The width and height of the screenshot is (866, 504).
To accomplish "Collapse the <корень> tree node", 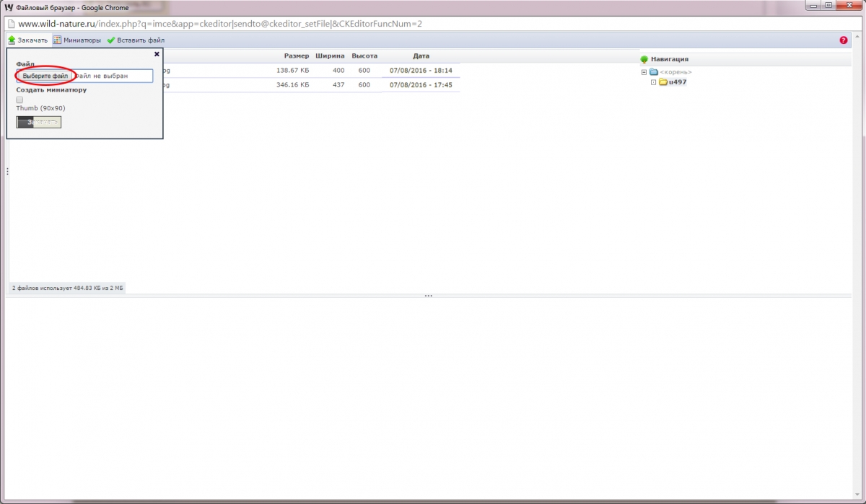I will (644, 72).
